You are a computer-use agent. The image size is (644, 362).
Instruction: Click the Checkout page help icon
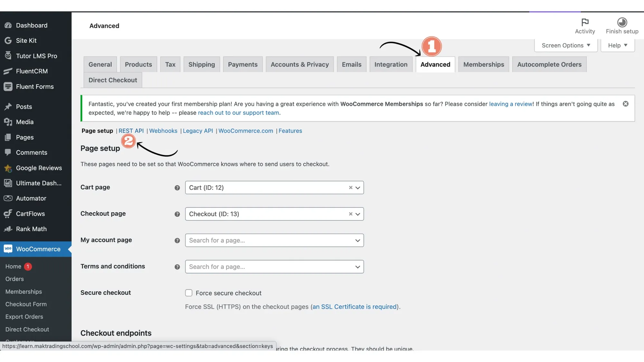(x=177, y=214)
